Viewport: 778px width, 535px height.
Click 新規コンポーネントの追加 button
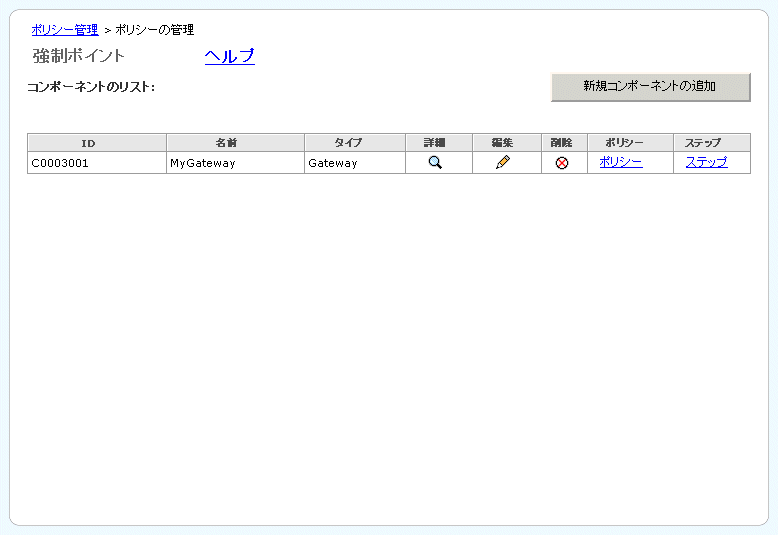click(x=650, y=87)
